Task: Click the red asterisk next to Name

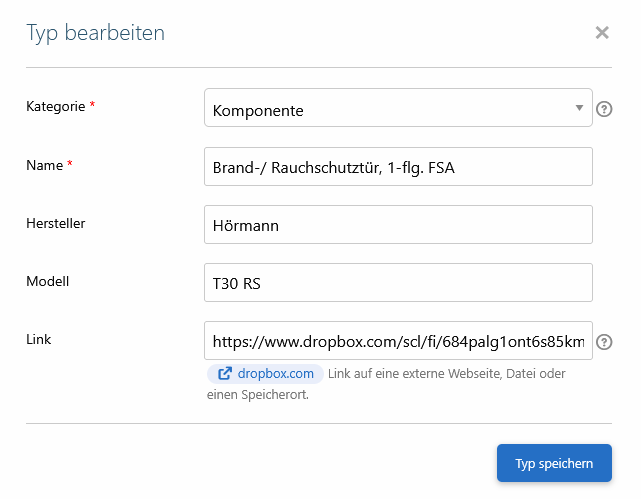Action: coord(70,165)
